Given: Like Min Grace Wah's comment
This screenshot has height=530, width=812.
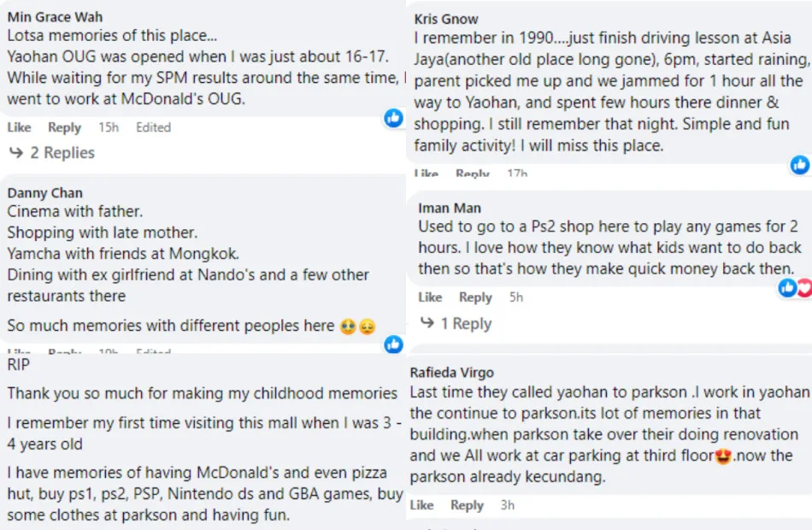Looking at the screenshot, I should (x=20, y=127).
